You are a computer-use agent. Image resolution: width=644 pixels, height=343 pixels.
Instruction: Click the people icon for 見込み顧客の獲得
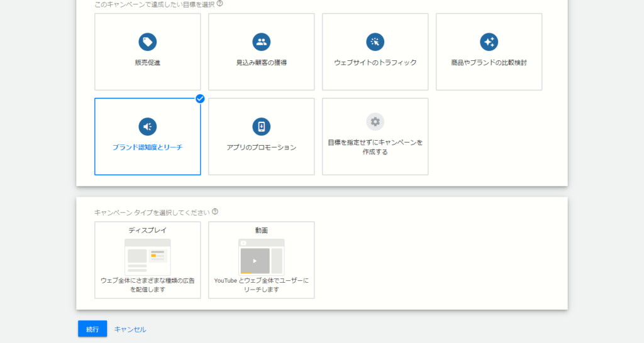[261, 42]
